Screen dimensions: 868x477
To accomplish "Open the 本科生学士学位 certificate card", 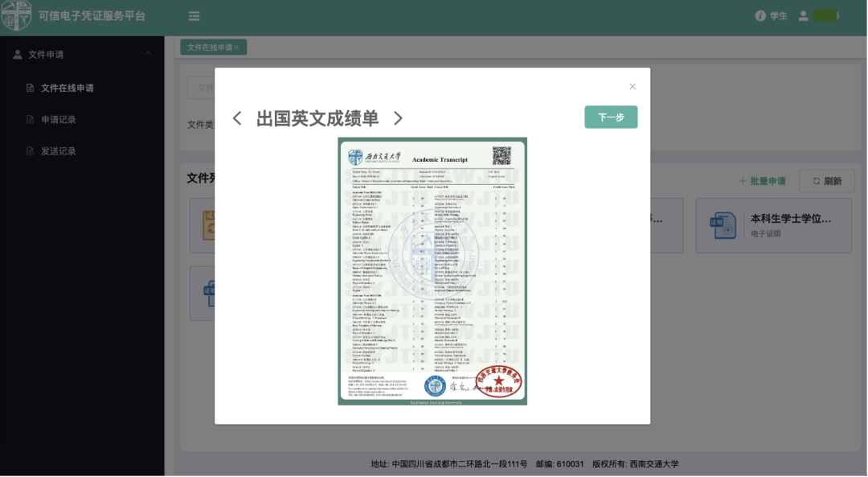I will 773,225.
